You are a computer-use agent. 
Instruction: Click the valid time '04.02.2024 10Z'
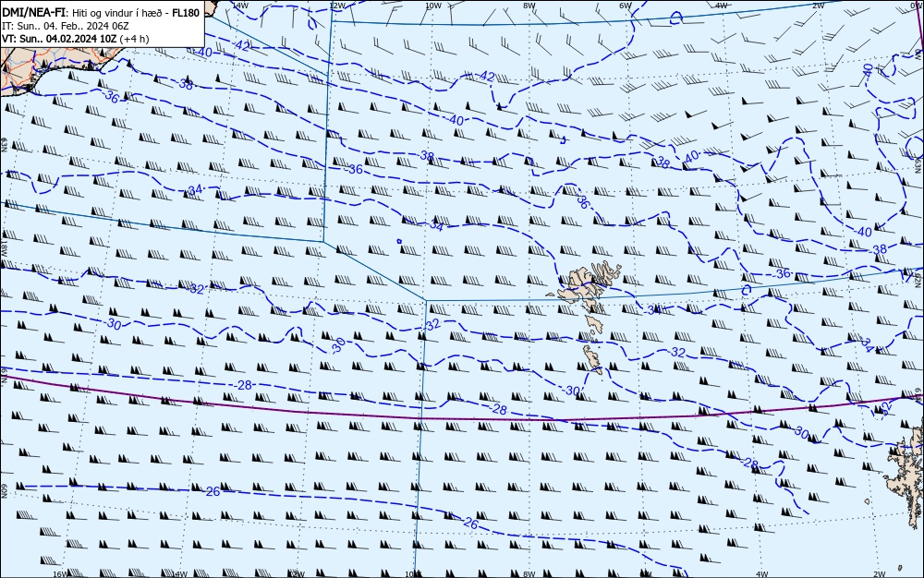80,39
